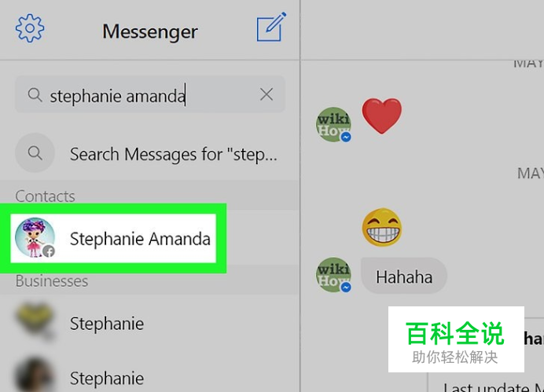This screenshot has height=392, width=544.
Task: Click the round search icon beside Search Messages
Action: [35, 153]
